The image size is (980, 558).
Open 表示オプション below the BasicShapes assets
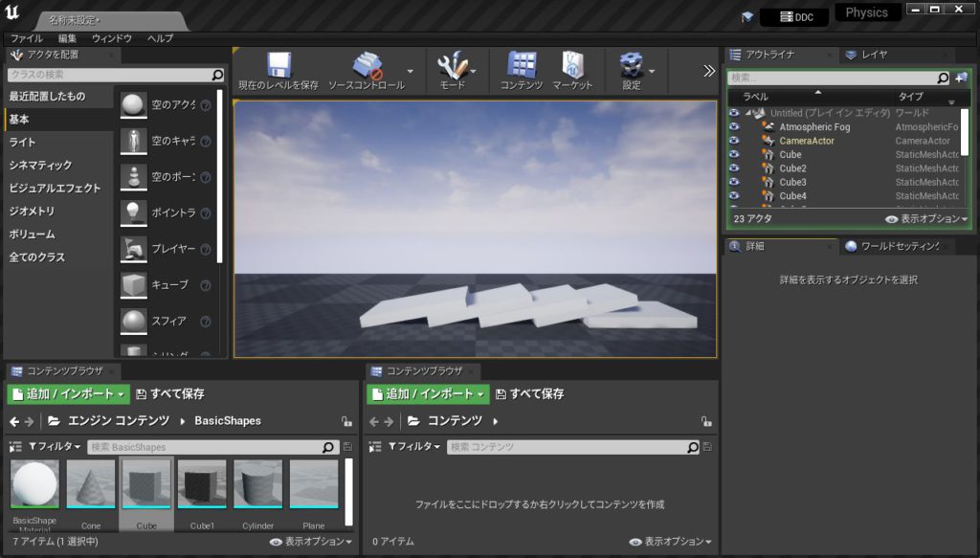[311, 542]
